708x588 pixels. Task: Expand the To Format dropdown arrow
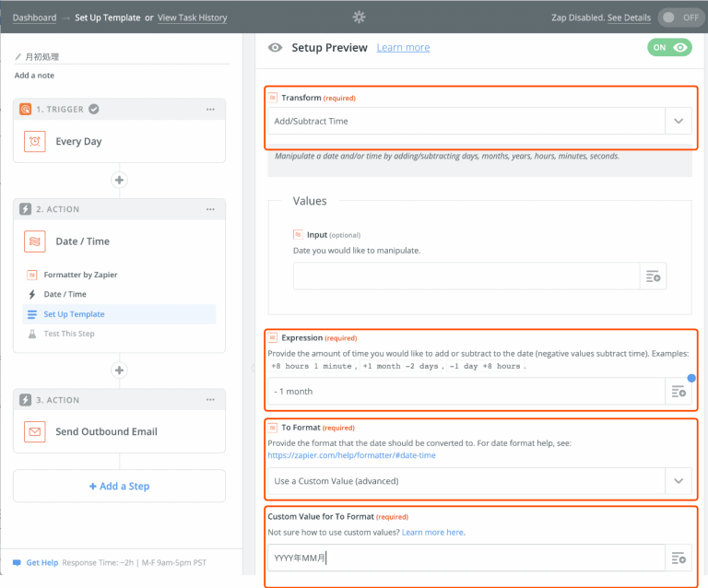(678, 481)
